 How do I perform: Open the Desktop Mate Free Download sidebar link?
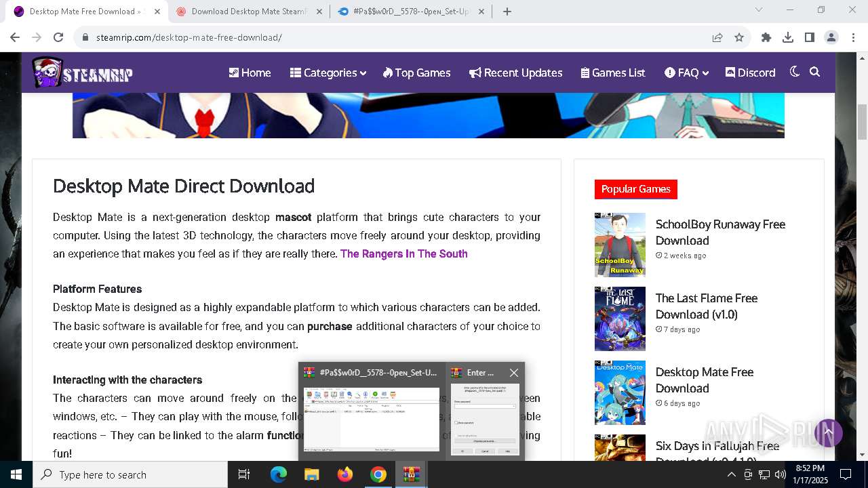pyautogui.click(x=705, y=380)
